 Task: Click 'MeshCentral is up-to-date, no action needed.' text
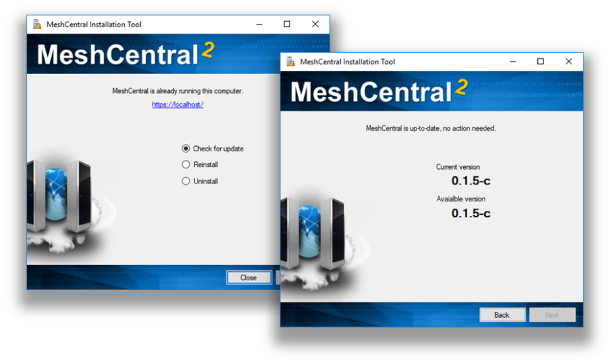click(431, 128)
